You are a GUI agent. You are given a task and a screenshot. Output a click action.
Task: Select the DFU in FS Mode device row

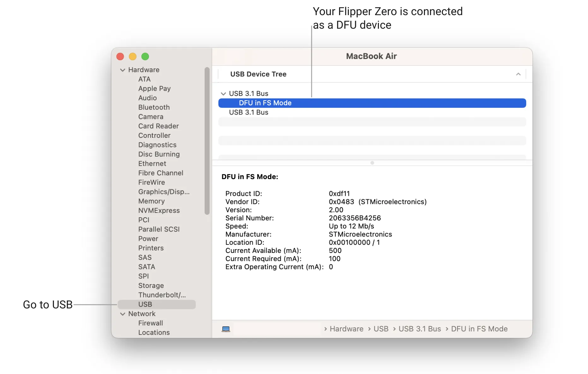372,103
